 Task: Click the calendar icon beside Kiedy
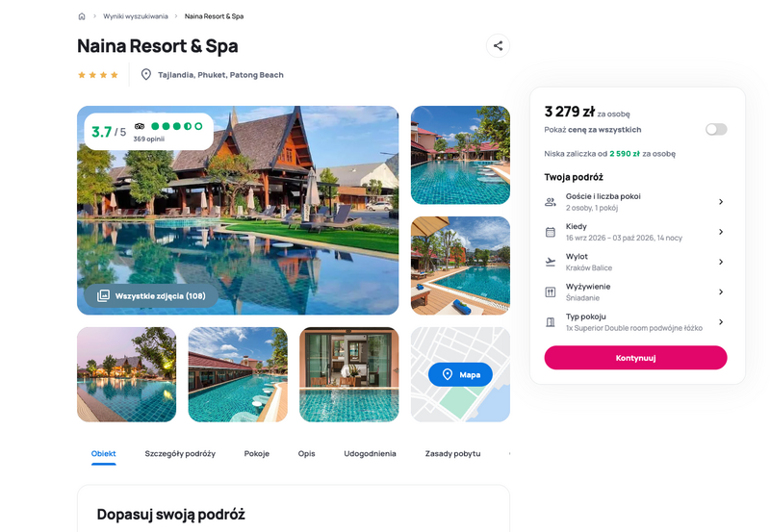[x=551, y=232]
